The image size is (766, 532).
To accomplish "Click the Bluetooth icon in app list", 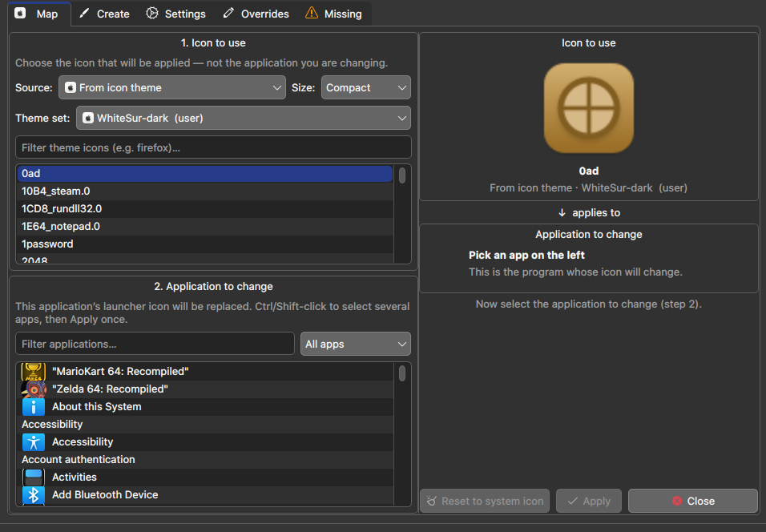I will coord(33,495).
